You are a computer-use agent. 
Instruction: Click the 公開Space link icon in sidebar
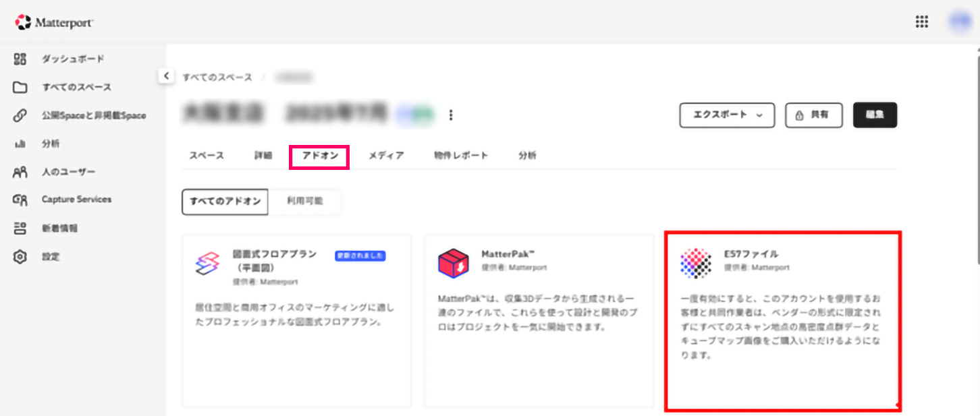(20, 115)
